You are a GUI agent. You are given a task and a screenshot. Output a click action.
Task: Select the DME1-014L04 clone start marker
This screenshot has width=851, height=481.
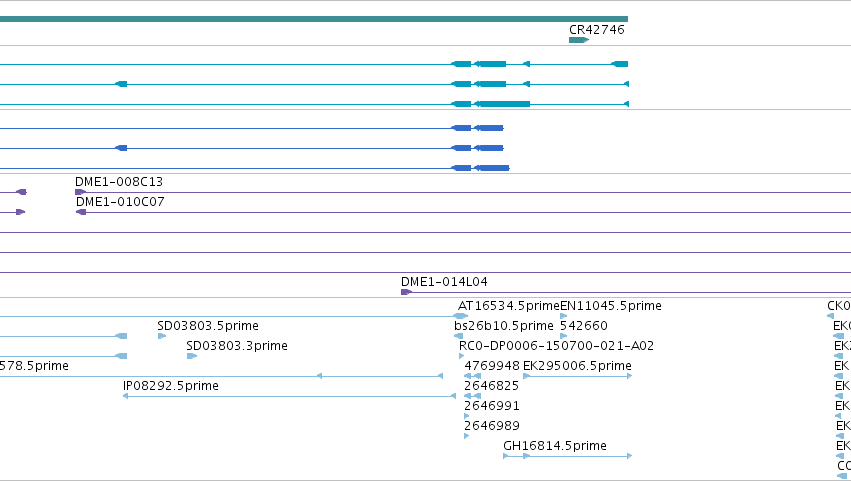pyautogui.click(x=407, y=292)
